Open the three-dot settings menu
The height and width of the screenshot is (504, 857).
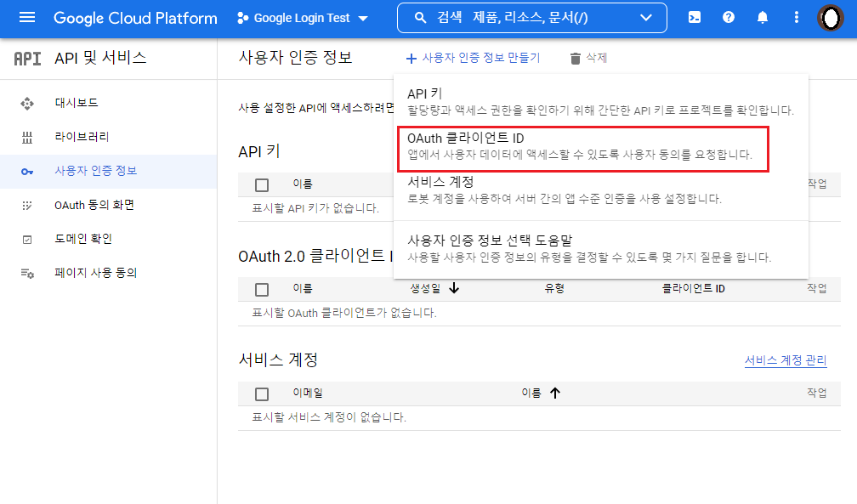point(797,18)
